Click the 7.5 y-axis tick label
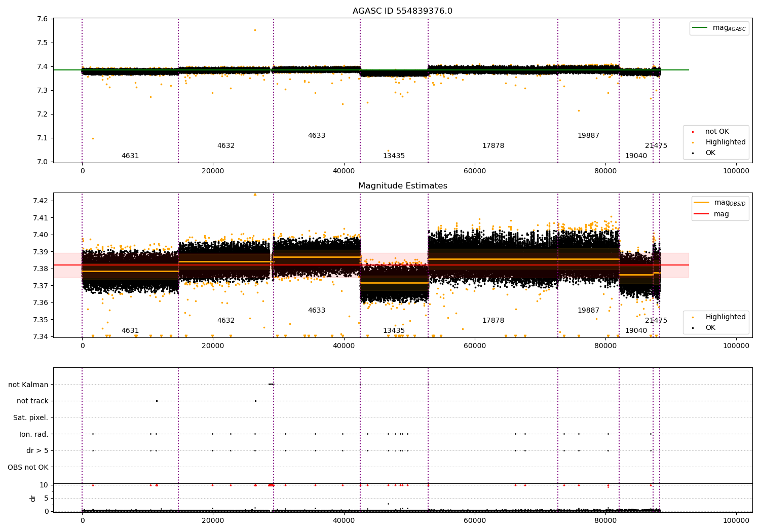The height and width of the screenshot is (532, 760). click(x=43, y=43)
